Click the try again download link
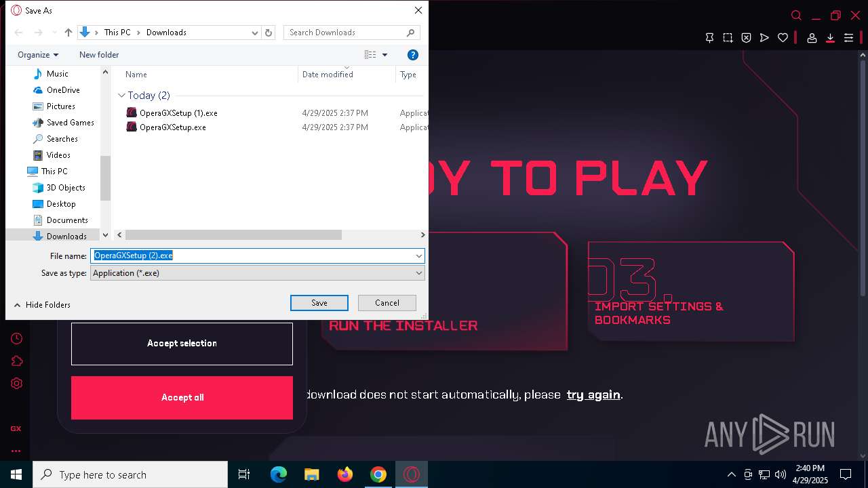Screen dimensions: 868x488 pyautogui.click(x=593, y=394)
